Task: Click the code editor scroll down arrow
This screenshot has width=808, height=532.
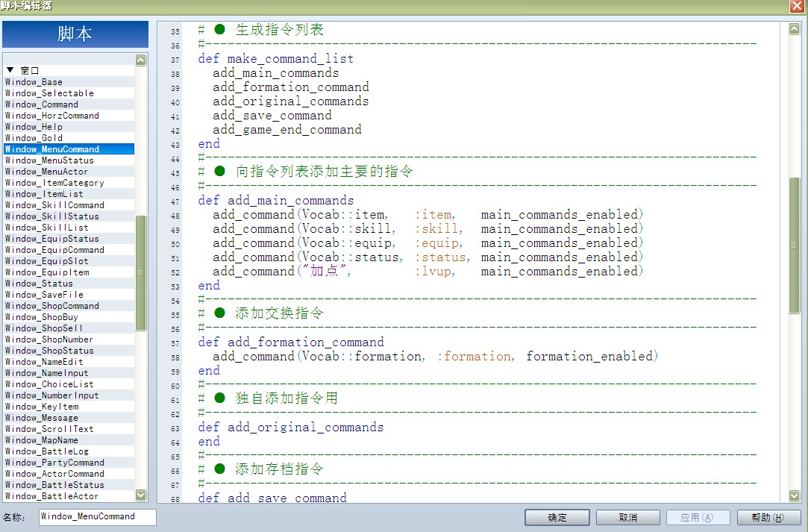Action: 794,496
